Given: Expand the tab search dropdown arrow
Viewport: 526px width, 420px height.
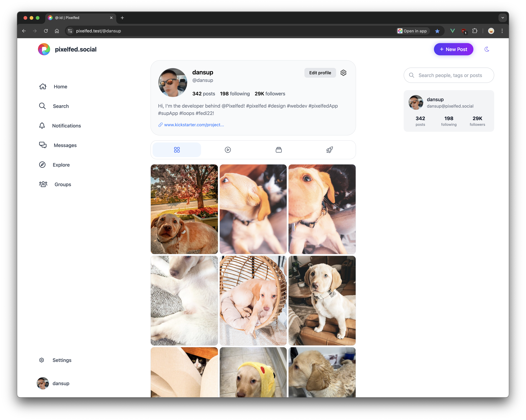Looking at the screenshot, I should (x=503, y=18).
